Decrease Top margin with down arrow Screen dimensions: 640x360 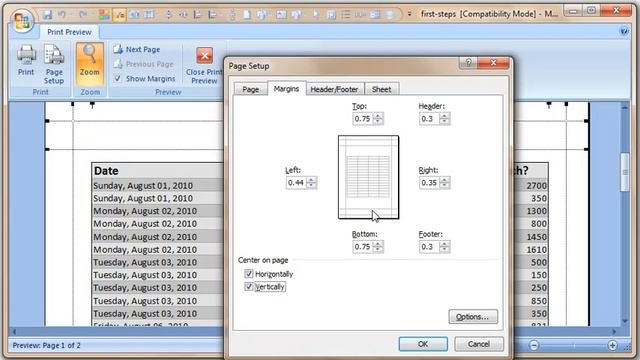click(378, 122)
